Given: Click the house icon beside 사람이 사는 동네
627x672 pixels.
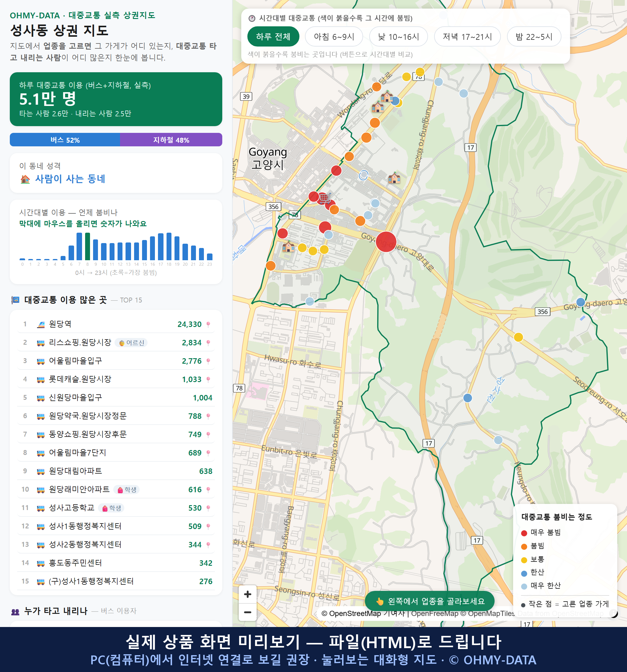Looking at the screenshot, I should point(25,179).
